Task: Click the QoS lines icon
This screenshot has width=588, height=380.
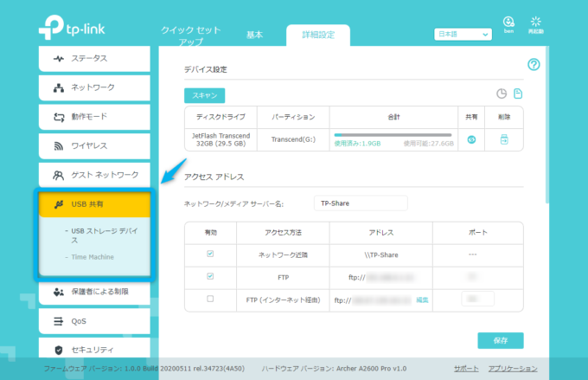Action: [59, 321]
